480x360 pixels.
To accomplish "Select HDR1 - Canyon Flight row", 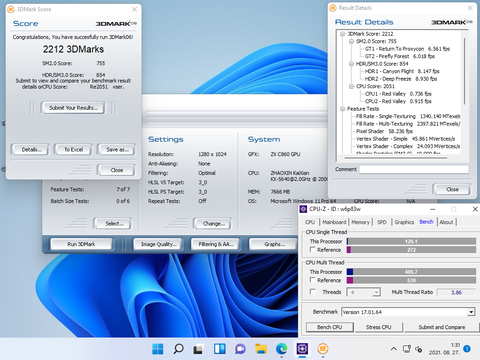I will point(402,71).
